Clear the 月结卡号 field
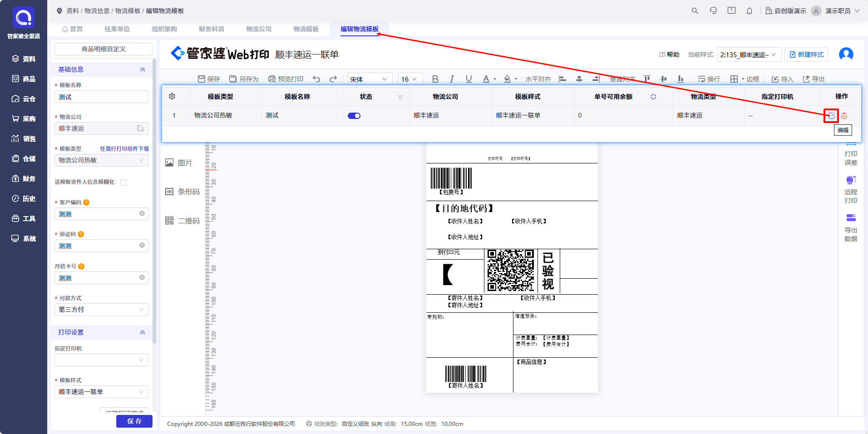Viewport: 868px width, 434px height. coord(142,277)
